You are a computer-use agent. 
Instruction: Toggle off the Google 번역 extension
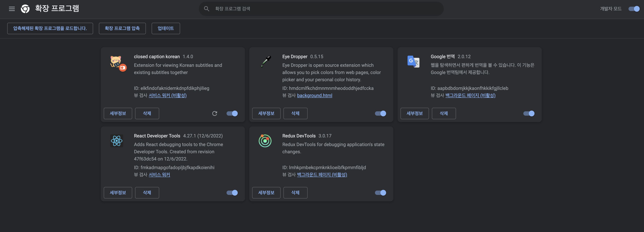529,113
